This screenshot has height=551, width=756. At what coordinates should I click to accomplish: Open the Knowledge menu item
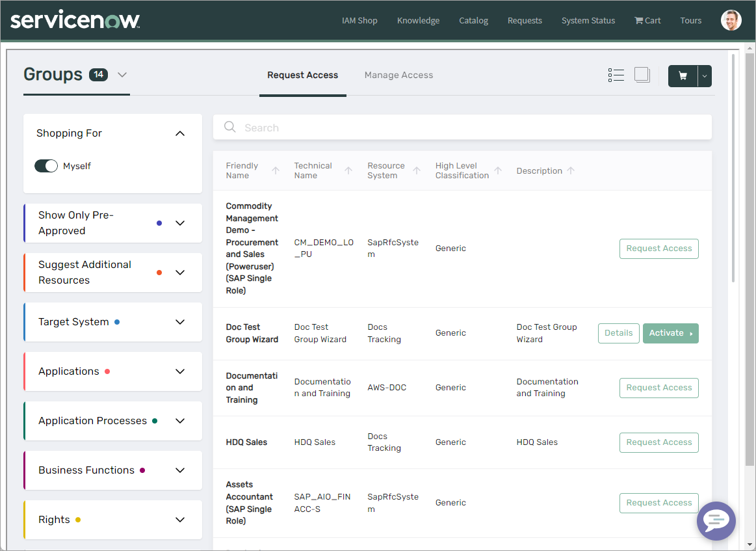[418, 20]
